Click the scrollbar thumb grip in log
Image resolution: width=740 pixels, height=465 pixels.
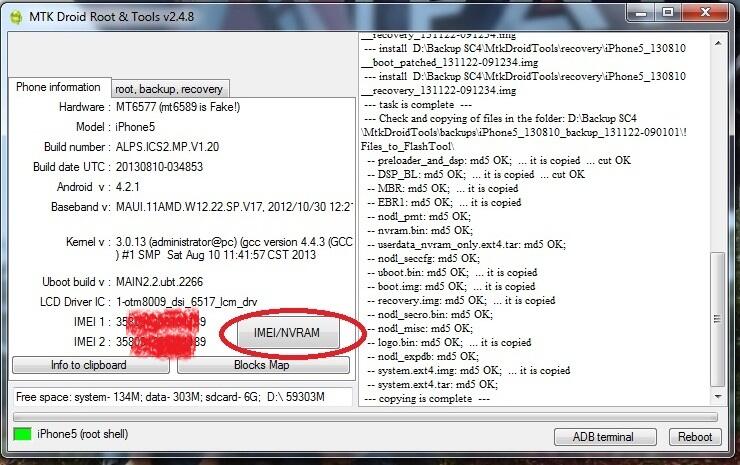[x=717, y=319]
